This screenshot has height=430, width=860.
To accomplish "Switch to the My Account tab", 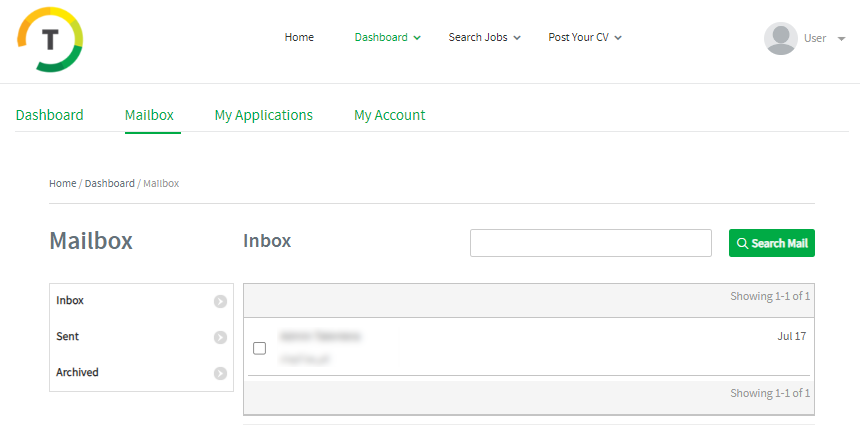I will pyautogui.click(x=390, y=115).
